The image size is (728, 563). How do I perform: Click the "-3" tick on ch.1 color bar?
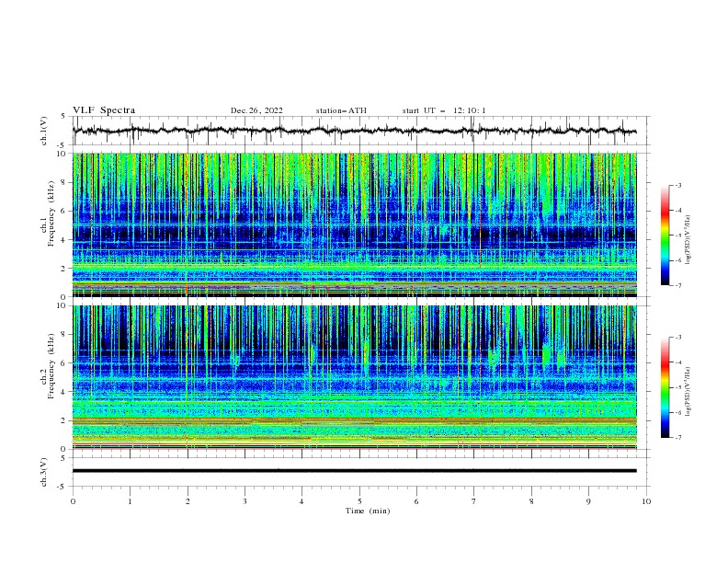[x=678, y=185]
